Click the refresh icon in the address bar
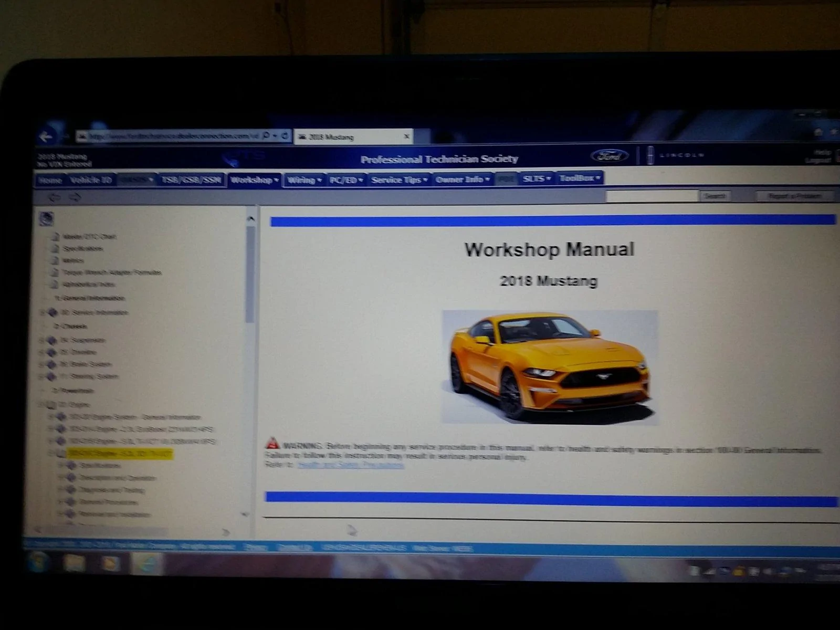 [x=285, y=135]
